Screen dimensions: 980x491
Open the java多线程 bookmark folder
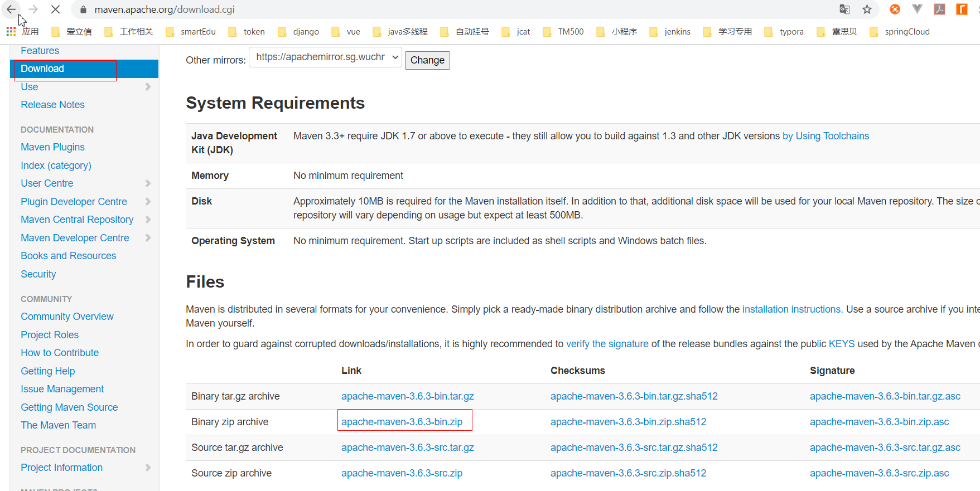[400, 32]
